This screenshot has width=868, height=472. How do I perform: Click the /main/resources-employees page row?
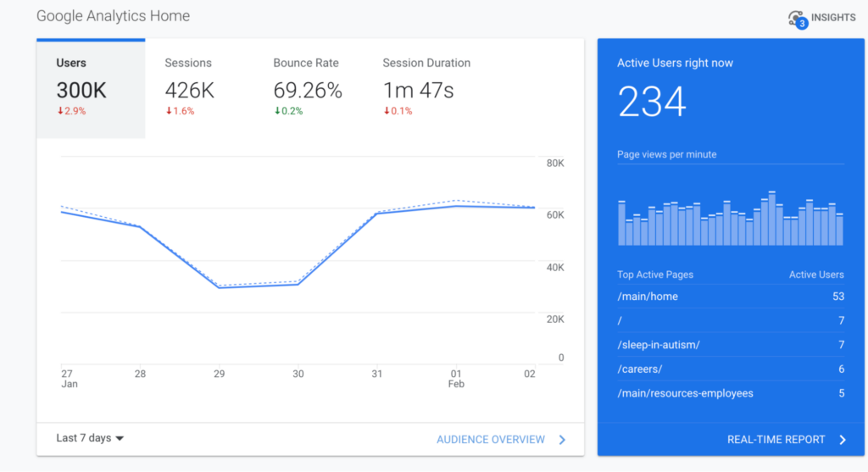(x=730, y=393)
